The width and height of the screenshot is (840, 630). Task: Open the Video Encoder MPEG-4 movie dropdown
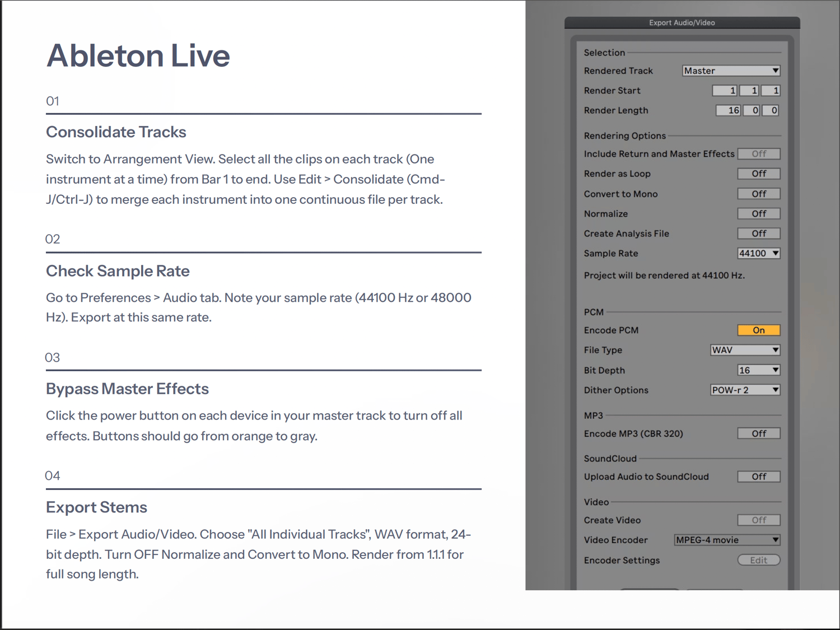(727, 540)
